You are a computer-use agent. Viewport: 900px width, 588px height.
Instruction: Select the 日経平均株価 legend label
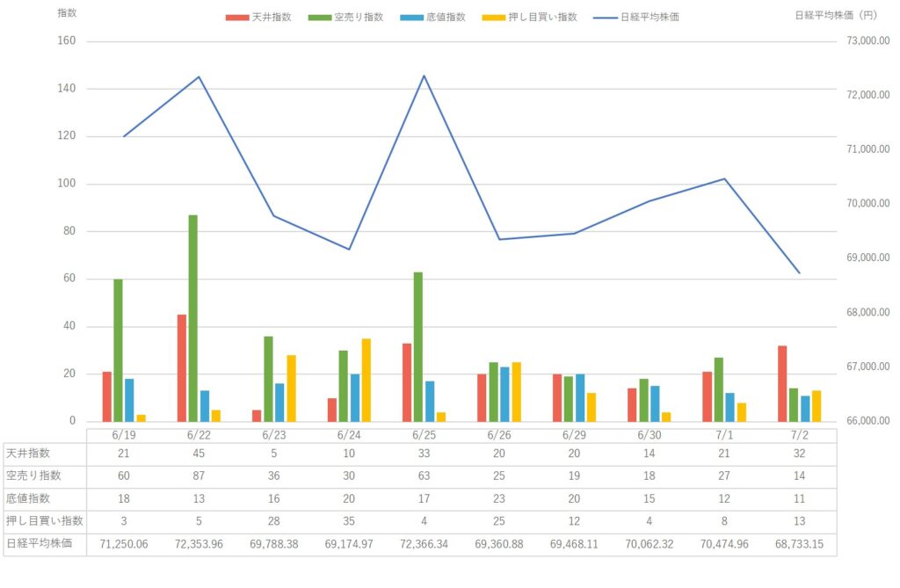tap(650, 18)
